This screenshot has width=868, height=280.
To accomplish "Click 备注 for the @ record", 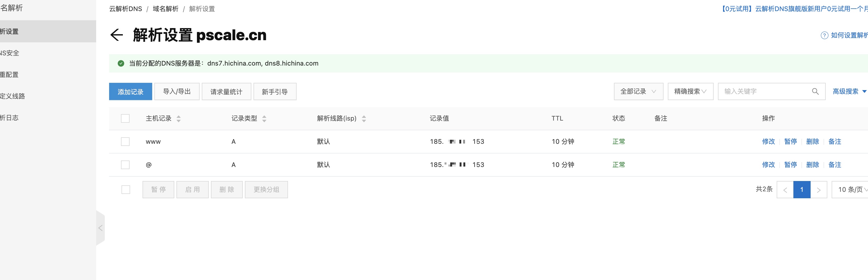I will pyautogui.click(x=835, y=165).
